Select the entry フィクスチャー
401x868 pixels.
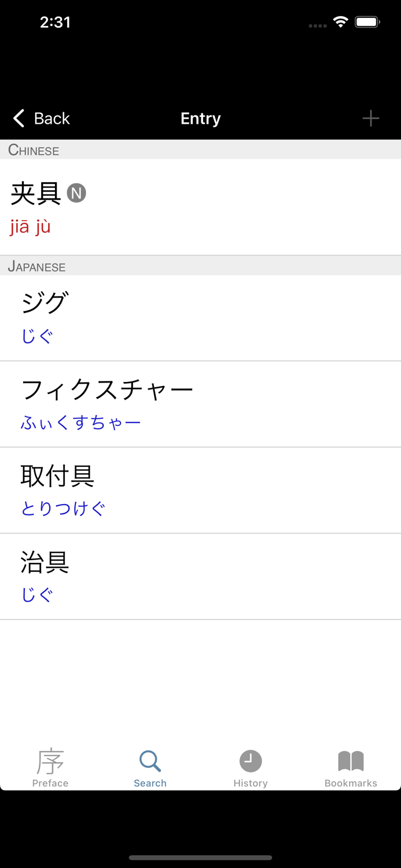[x=200, y=403]
